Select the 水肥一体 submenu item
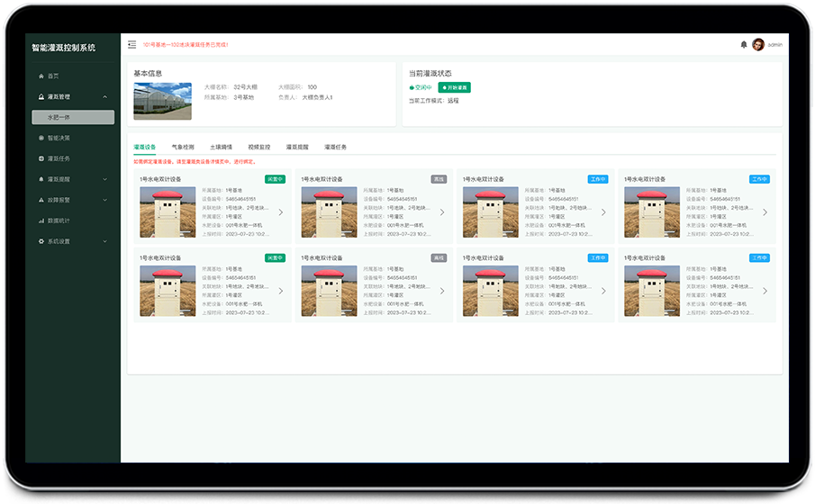 (x=73, y=117)
